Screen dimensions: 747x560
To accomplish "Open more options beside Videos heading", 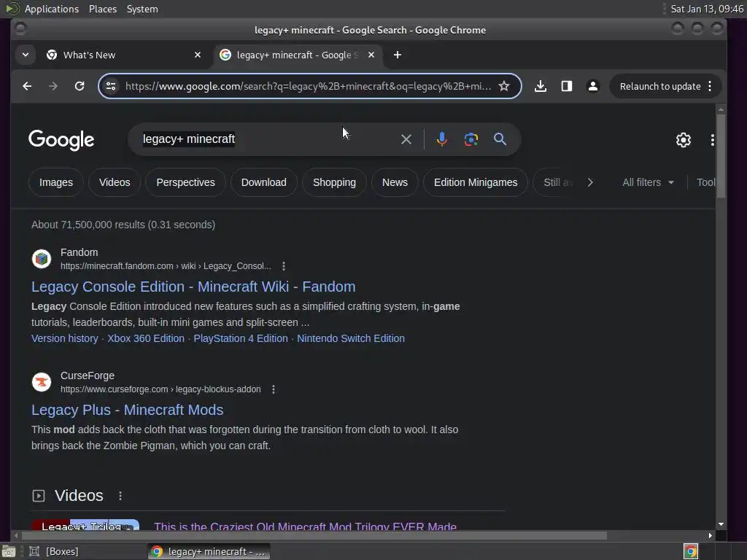I will pyautogui.click(x=120, y=496).
